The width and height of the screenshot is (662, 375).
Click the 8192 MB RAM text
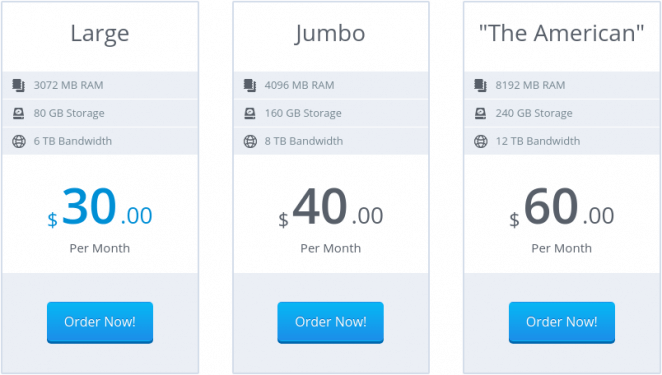point(530,85)
